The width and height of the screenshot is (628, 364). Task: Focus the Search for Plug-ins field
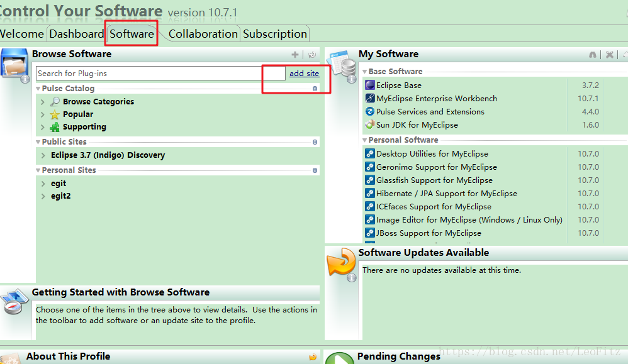coord(160,73)
